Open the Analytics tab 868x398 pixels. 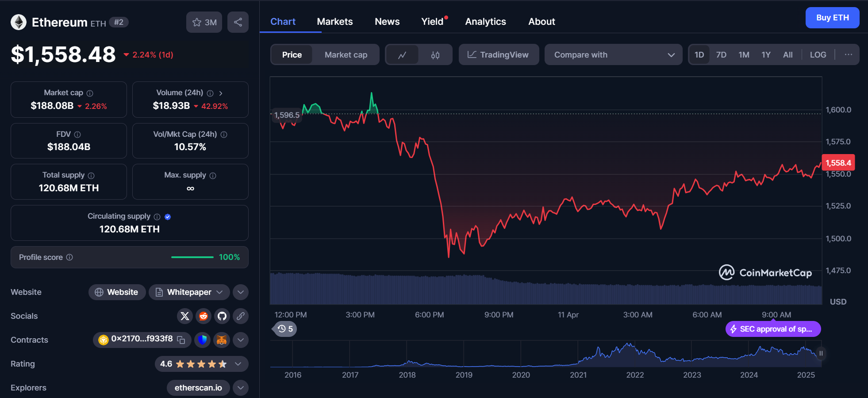pyautogui.click(x=485, y=22)
